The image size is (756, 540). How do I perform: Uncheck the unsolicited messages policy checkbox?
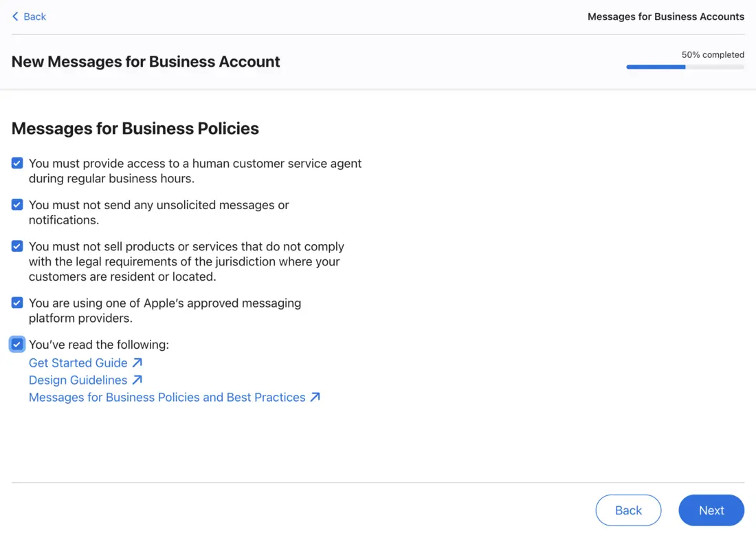pos(17,204)
